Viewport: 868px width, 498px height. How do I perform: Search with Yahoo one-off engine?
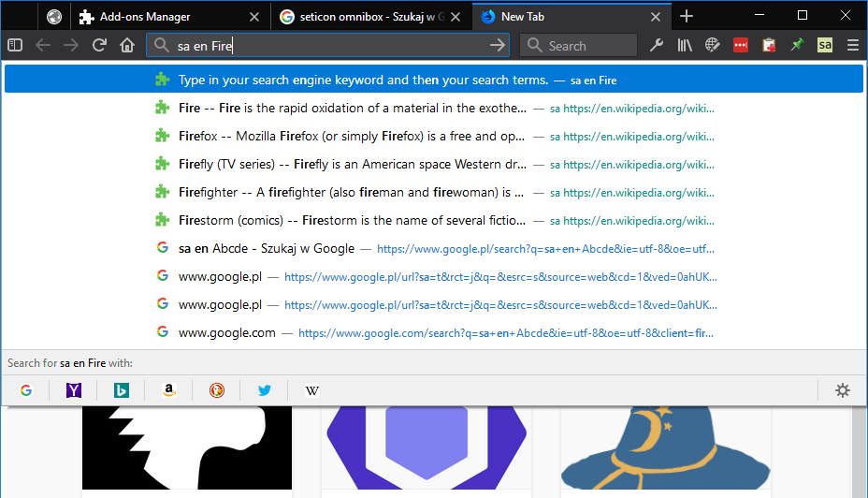(74, 390)
